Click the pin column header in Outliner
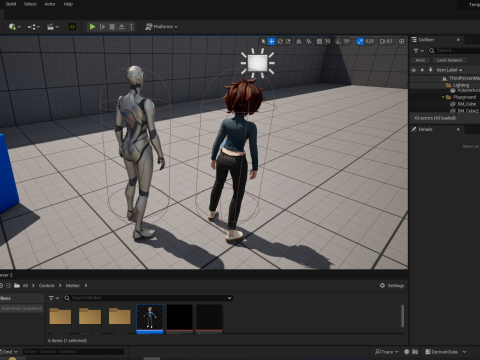Image resolution: width=480 pixels, height=360 pixels. coord(430,70)
